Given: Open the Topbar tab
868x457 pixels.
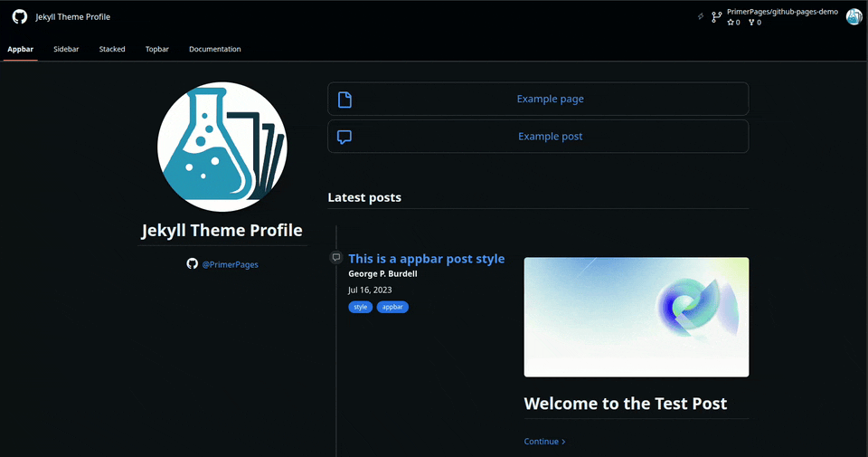Looking at the screenshot, I should pos(157,49).
